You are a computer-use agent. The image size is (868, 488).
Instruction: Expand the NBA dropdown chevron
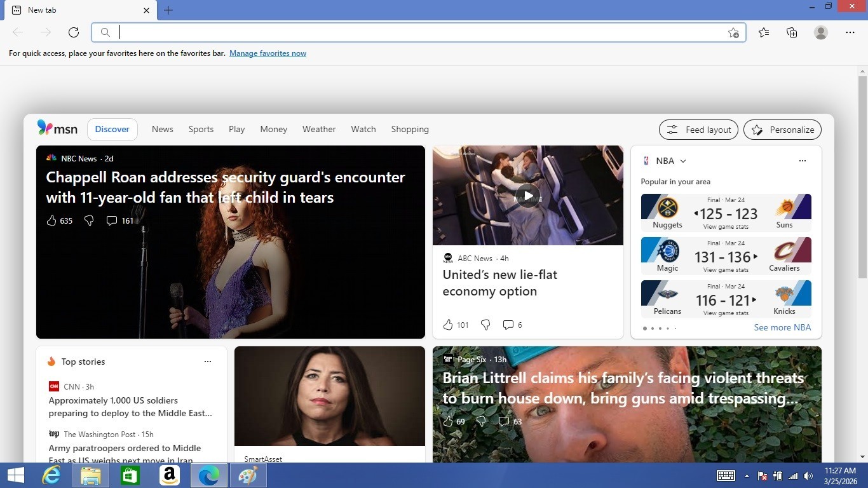[x=683, y=161]
